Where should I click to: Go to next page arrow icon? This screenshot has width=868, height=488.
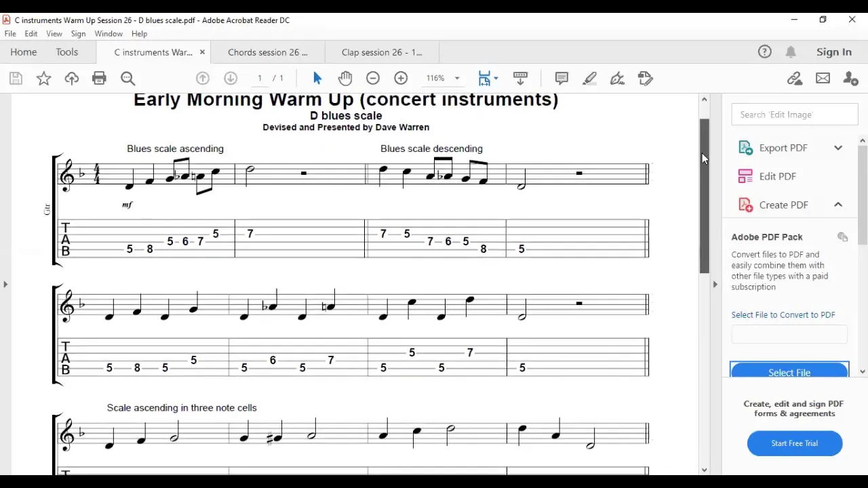click(231, 79)
